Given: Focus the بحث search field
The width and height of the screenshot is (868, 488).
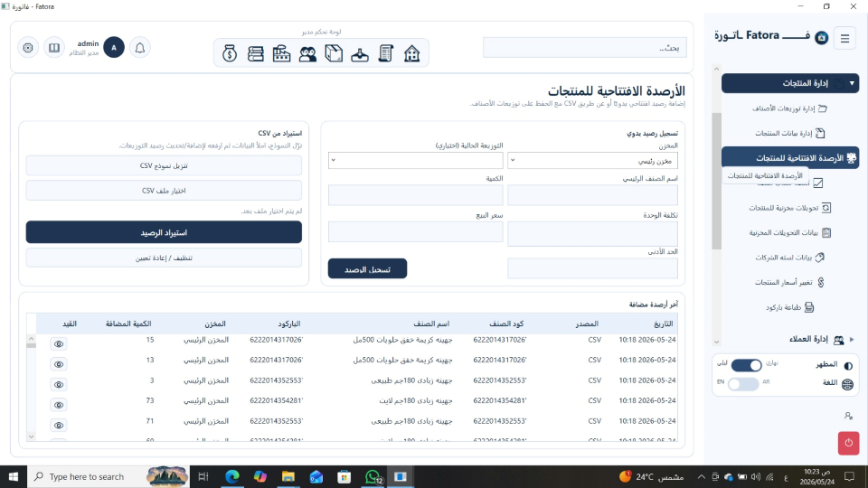Looking at the screenshot, I should click(585, 48).
